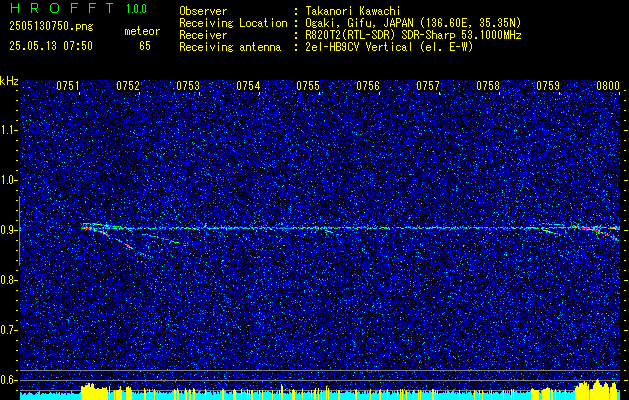
Task: Click the meteor label
Action: tap(142, 31)
